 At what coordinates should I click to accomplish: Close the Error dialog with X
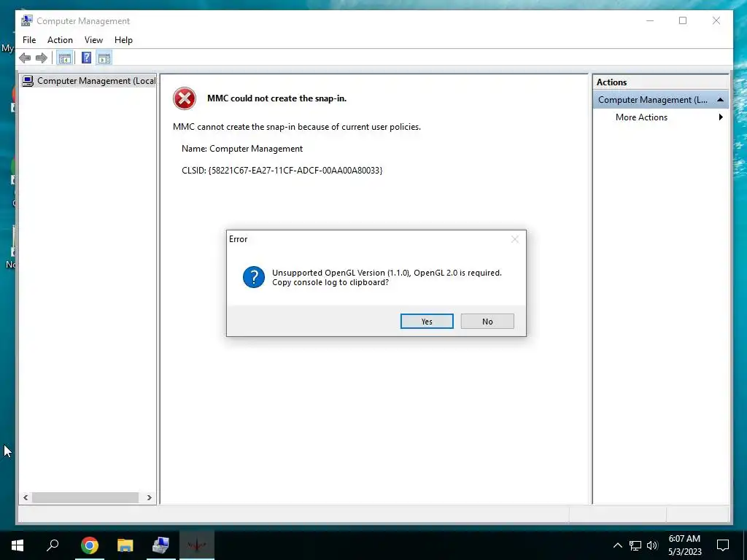515,239
